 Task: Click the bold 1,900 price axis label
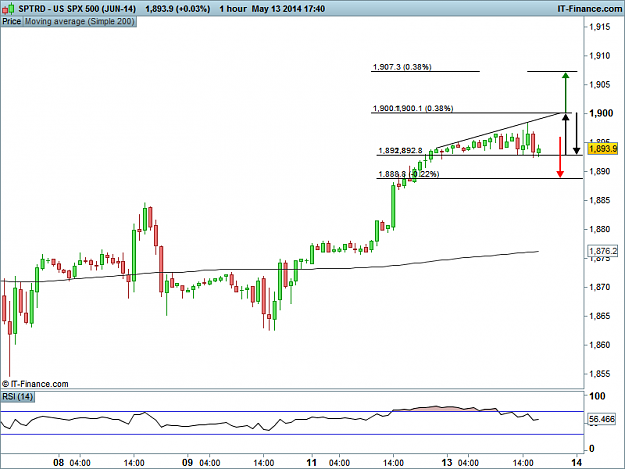click(x=601, y=114)
